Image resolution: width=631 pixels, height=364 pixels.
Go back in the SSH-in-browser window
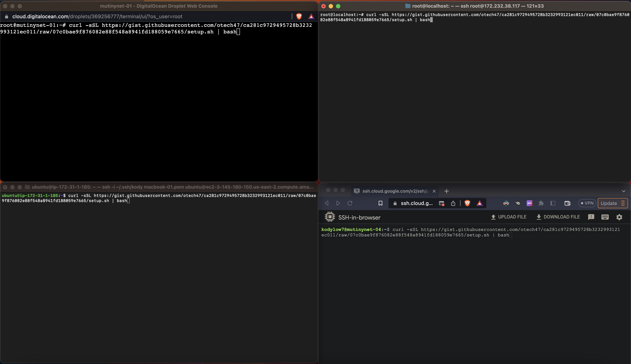[x=327, y=203]
